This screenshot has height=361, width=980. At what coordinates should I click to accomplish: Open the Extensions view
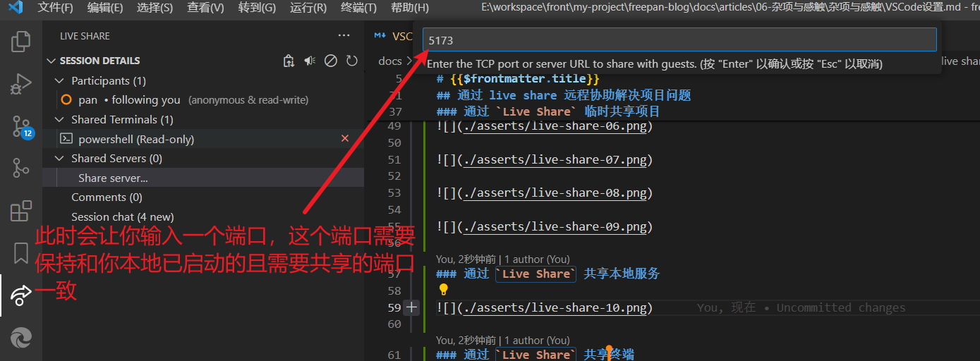(x=20, y=210)
